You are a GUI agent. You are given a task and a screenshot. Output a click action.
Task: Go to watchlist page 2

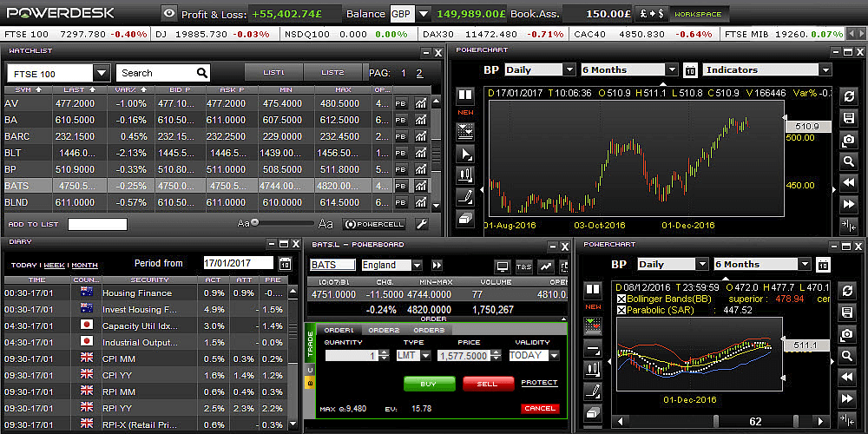[x=419, y=73]
